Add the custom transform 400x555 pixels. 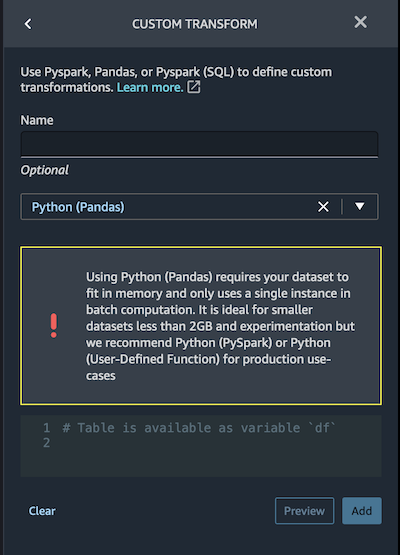(362, 511)
